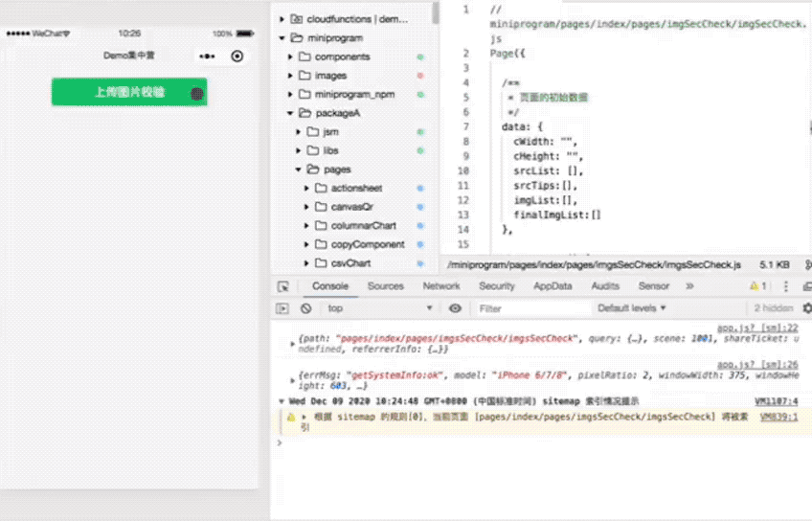812x521 pixels.
Task: Open the devtools vertical dots menu
Action: coord(786,286)
